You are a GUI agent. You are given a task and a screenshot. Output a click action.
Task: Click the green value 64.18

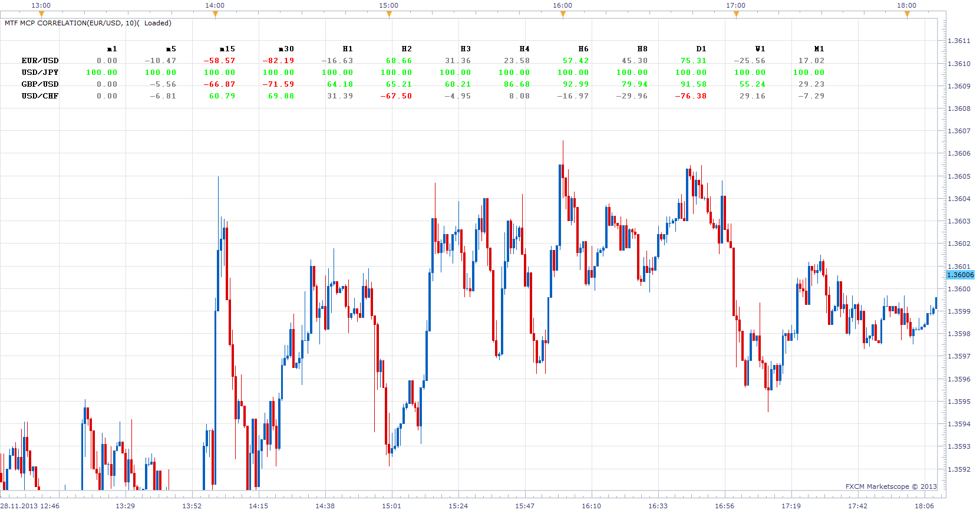click(x=340, y=84)
